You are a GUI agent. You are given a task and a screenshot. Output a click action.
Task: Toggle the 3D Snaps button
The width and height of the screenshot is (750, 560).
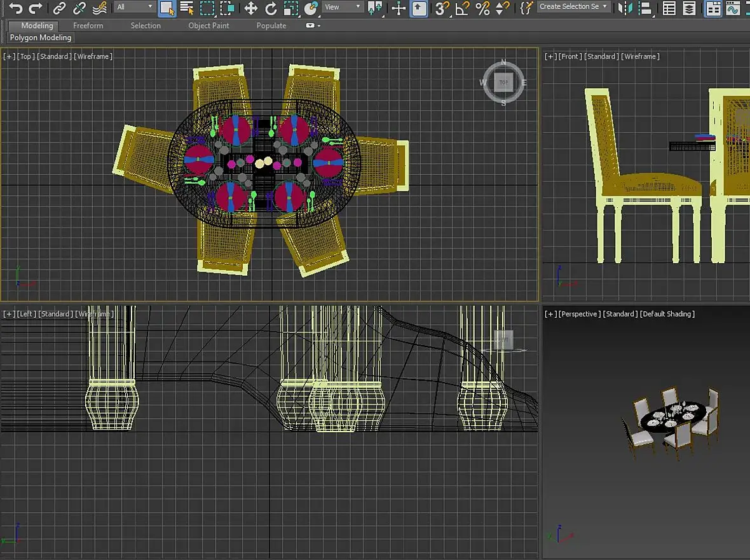442,8
